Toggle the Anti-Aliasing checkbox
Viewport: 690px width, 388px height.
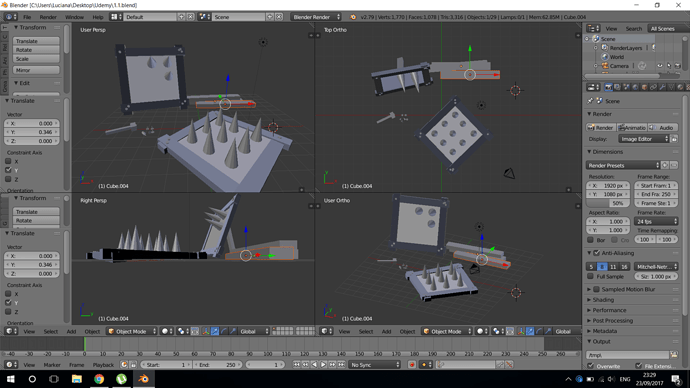coord(596,253)
